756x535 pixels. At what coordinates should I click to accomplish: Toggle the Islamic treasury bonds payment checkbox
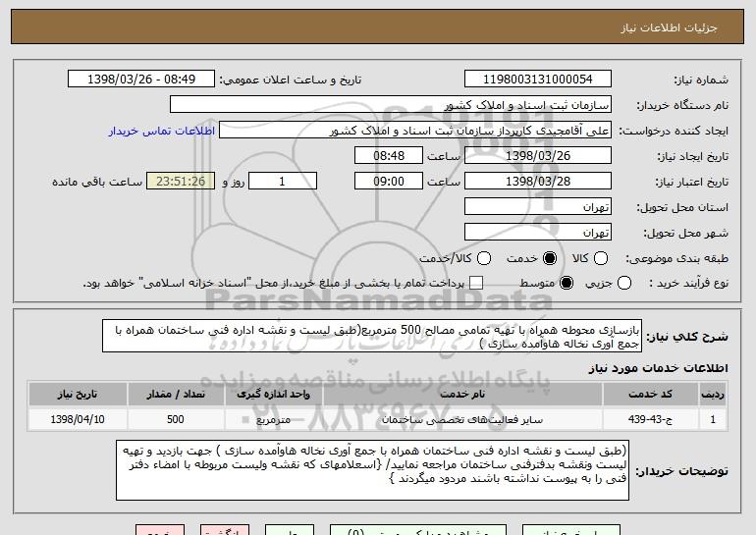click(x=476, y=283)
